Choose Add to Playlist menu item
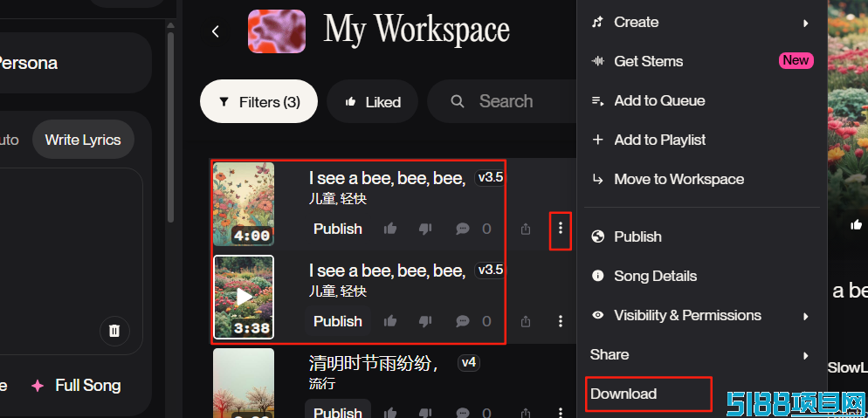This screenshot has width=868, height=418. 702,140
